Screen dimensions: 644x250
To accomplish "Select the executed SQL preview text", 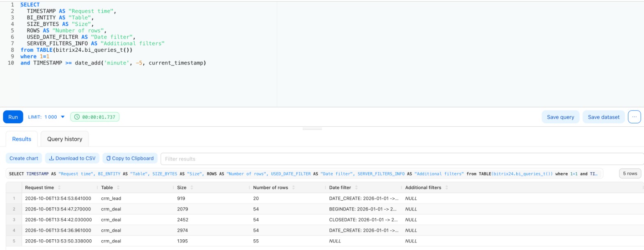I will (304, 174).
